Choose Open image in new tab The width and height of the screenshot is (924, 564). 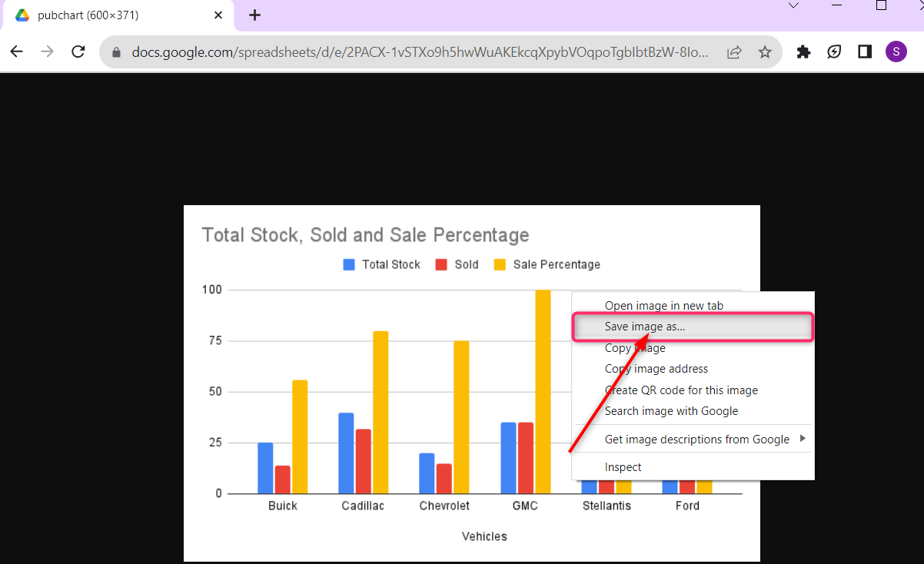pos(663,306)
